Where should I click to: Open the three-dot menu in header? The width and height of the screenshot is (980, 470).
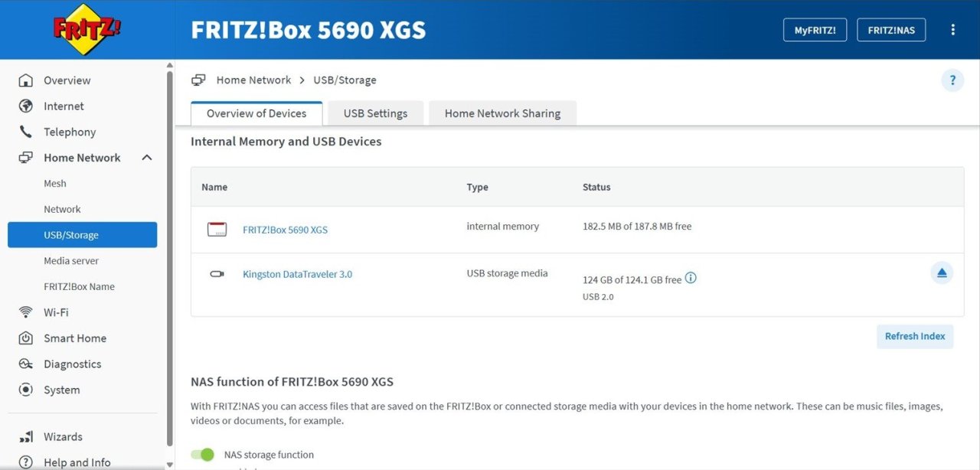(x=953, y=30)
